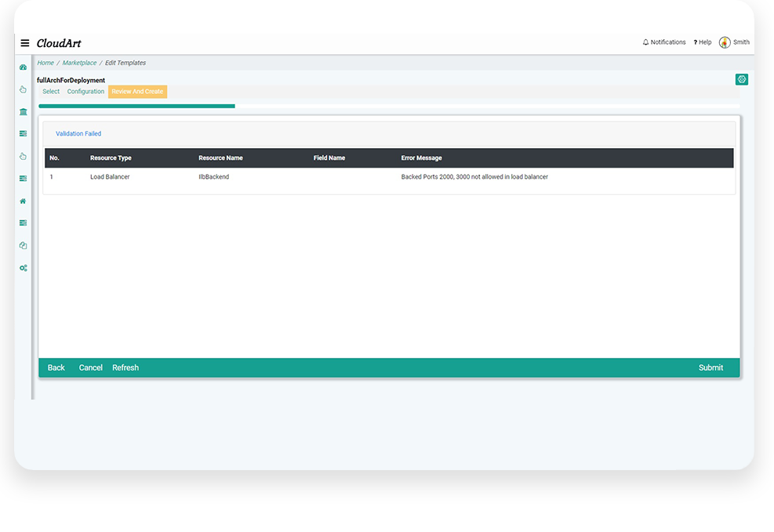Viewport: 774px width, 532px height.
Task: Go to the house icon in sidebar
Action: coord(23,201)
